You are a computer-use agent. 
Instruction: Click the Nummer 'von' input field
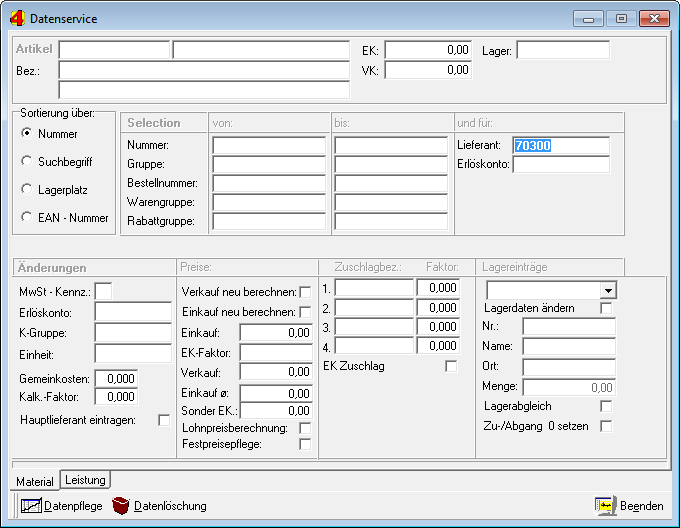[268, 146]
